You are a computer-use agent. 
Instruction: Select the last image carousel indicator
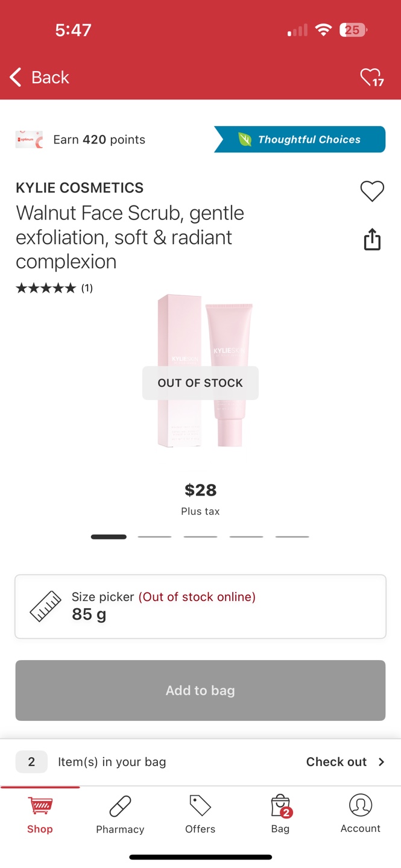(292, 536)
